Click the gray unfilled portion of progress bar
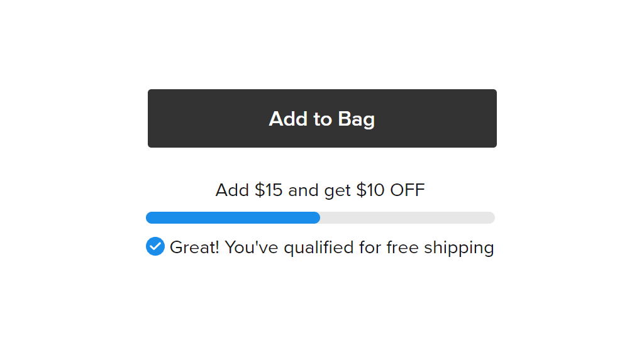The image size is (644, 338). [x=408, y=218]
